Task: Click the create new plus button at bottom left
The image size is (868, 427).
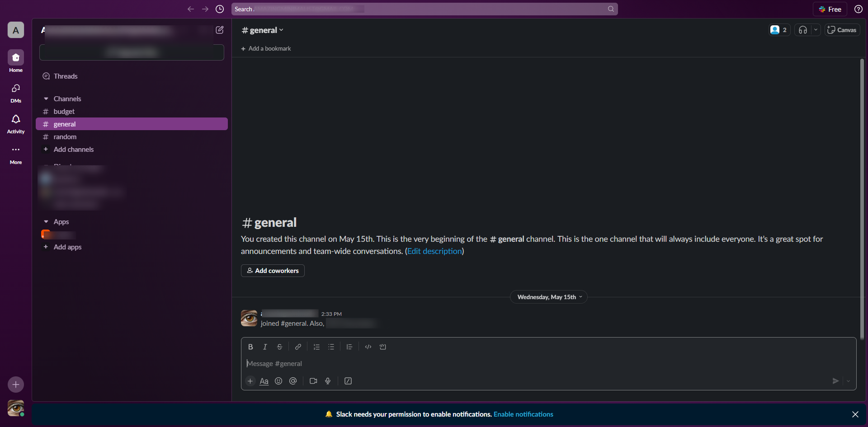Action: point(16,385)
